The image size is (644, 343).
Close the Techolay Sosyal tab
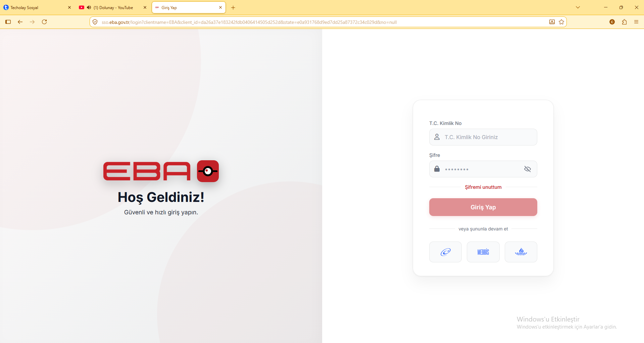coord(69,7)
